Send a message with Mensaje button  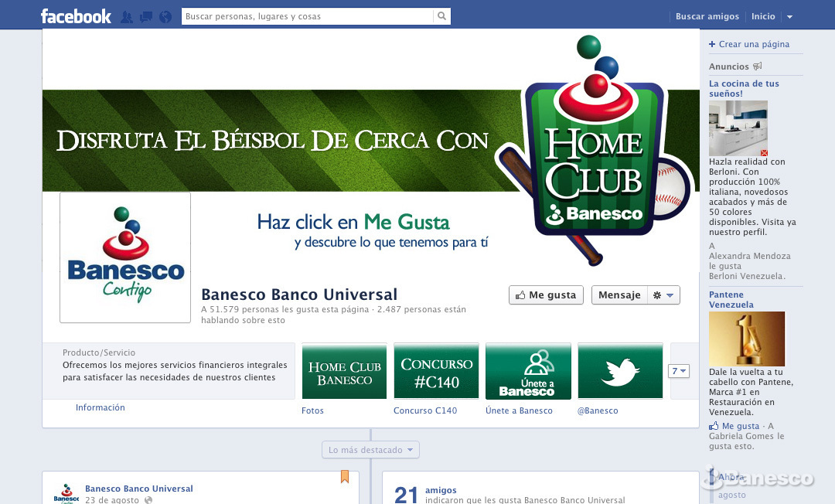[619, 295]
